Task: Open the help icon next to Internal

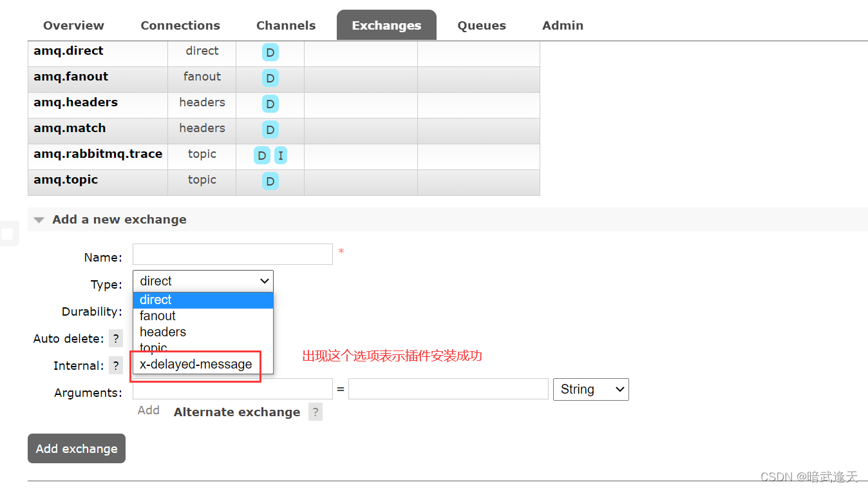Action: pos(115,365)
